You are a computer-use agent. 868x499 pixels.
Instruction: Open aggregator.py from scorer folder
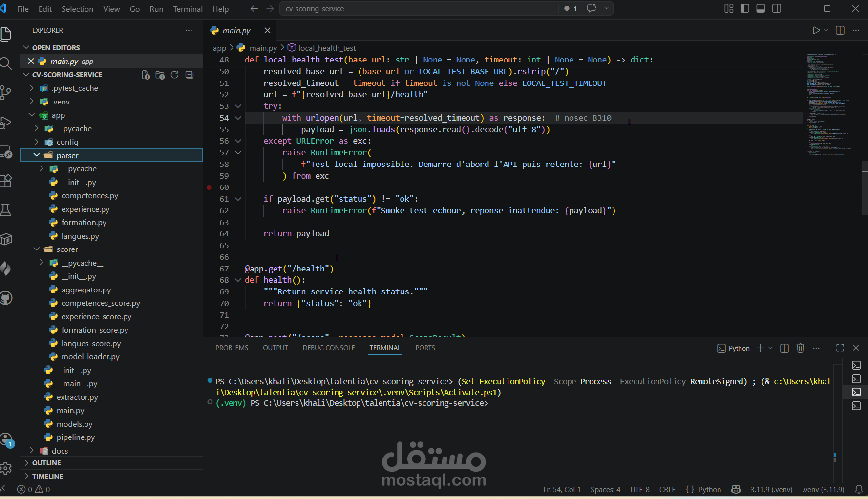point(86,290)
